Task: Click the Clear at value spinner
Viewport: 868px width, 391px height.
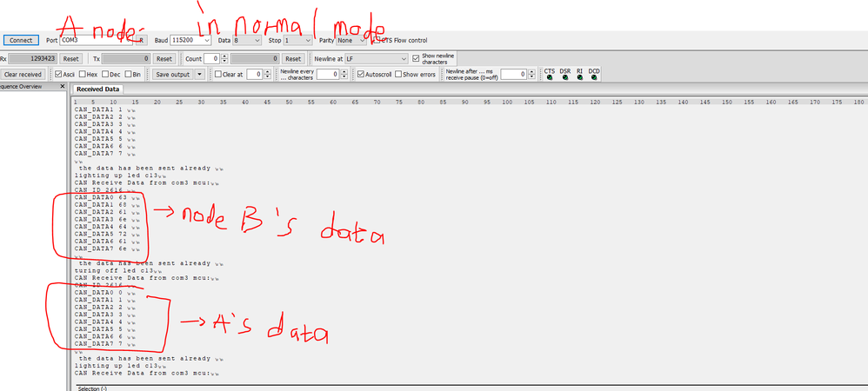Action: point(258,74)
